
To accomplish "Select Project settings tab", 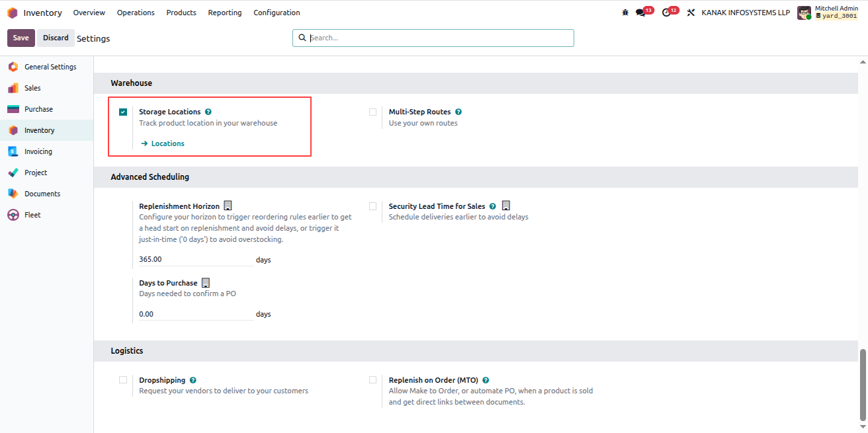I will pos(46,173).
